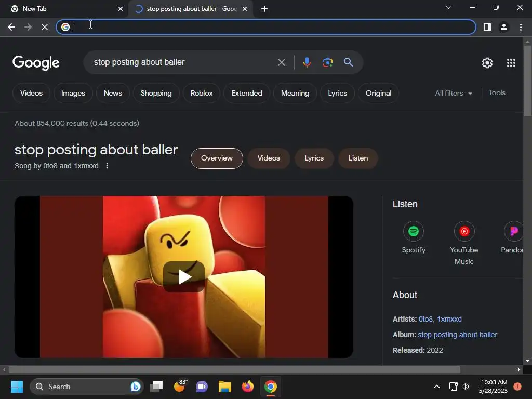Open search Tools
This screenshot has height=399, width=532.
[x=497, y=92]
